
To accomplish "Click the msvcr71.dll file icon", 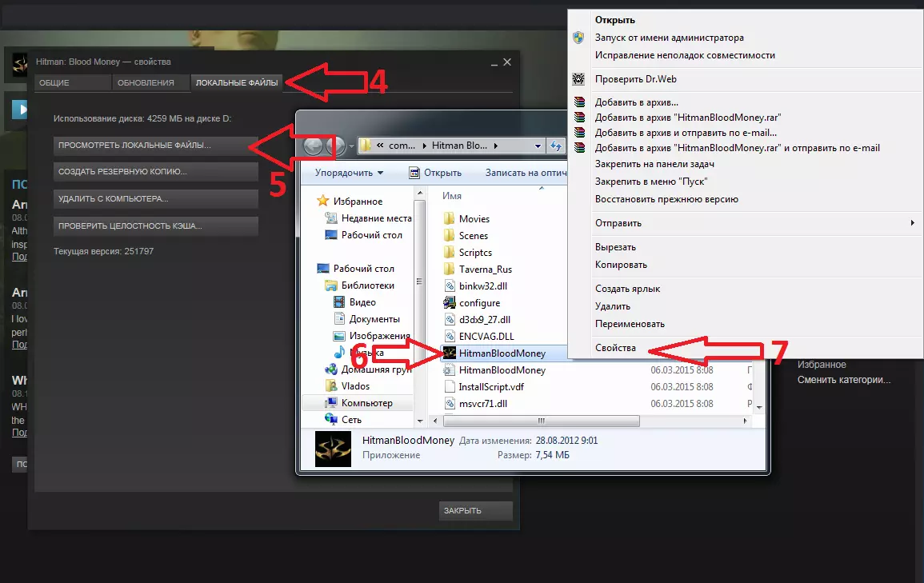I will 449,403.
